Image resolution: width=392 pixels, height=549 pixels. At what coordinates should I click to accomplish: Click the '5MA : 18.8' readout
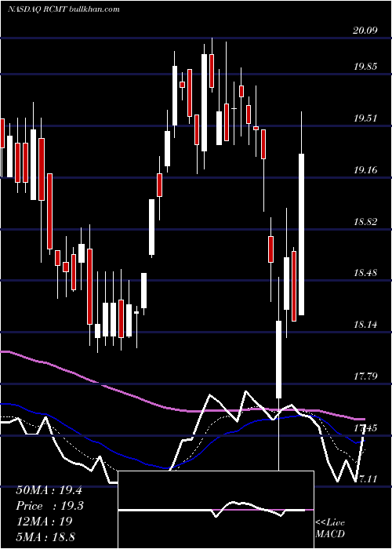coord(45,536)
